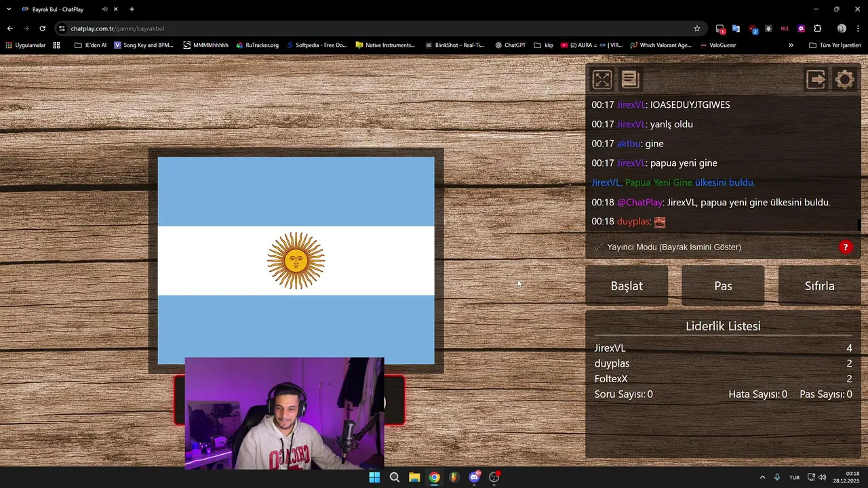Click chat message 'yanlış oldu'
Viewport: 868px width, 488px height.
[671, 124]
